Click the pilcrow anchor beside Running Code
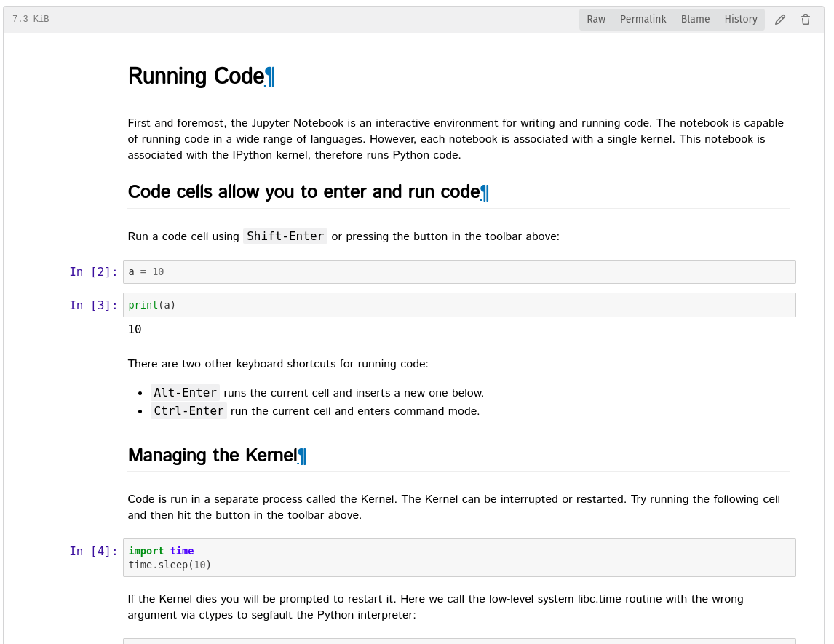 pyautogui.click(x=270, y=76)
